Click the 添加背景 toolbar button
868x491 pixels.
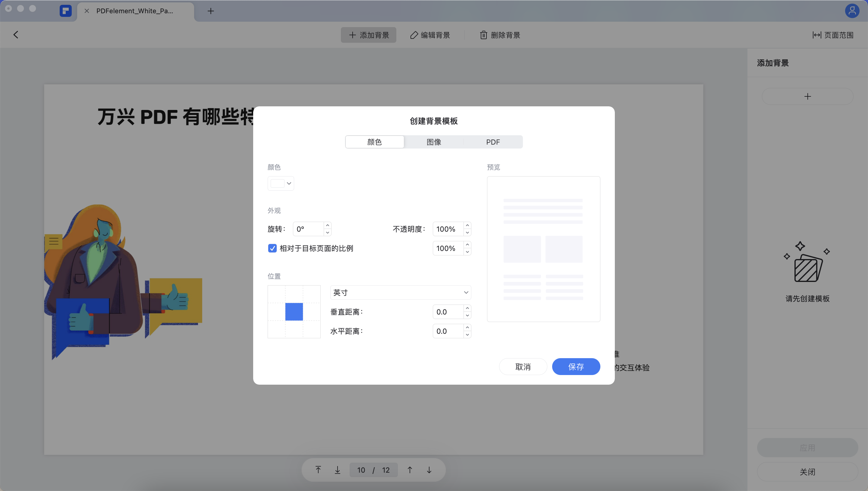pos(368,35)
